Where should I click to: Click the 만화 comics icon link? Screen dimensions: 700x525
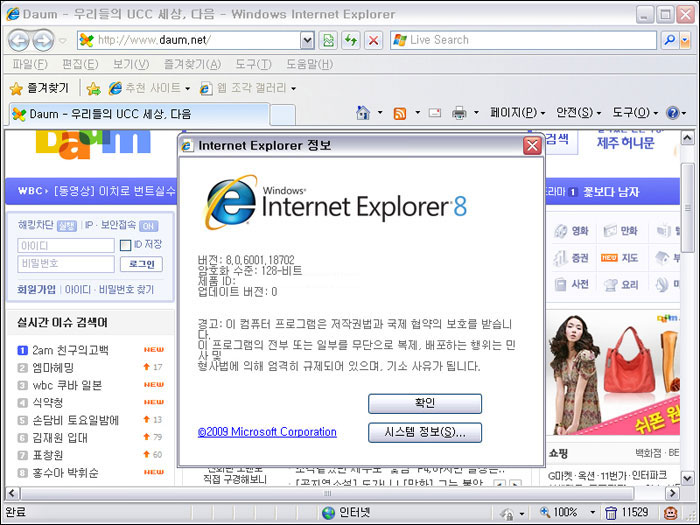621,231
